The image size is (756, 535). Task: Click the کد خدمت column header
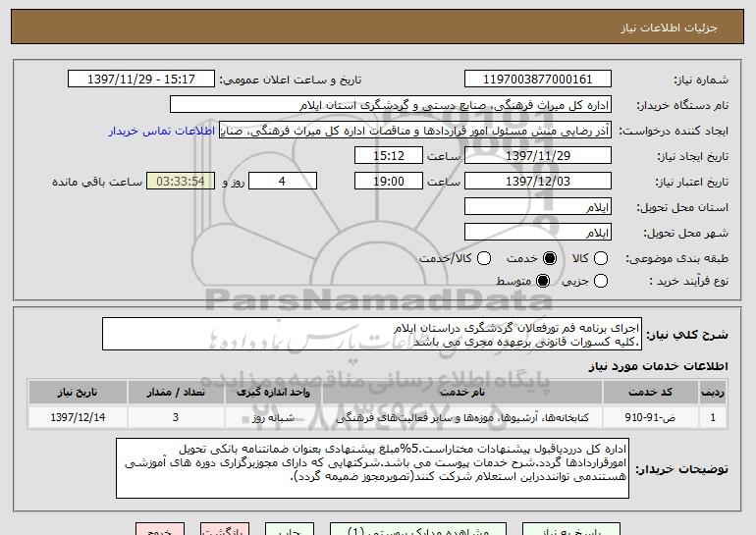coord(650,393)
